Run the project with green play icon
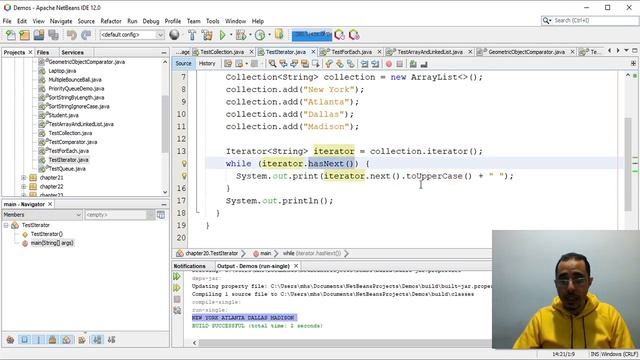This screenshot has width=640, height=360. (x=222, y=35)
